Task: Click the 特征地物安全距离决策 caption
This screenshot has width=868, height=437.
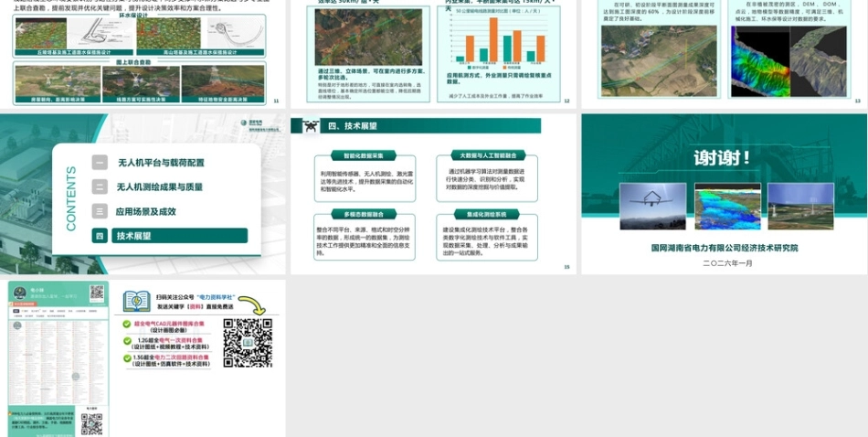Action: tap(223, 100)
